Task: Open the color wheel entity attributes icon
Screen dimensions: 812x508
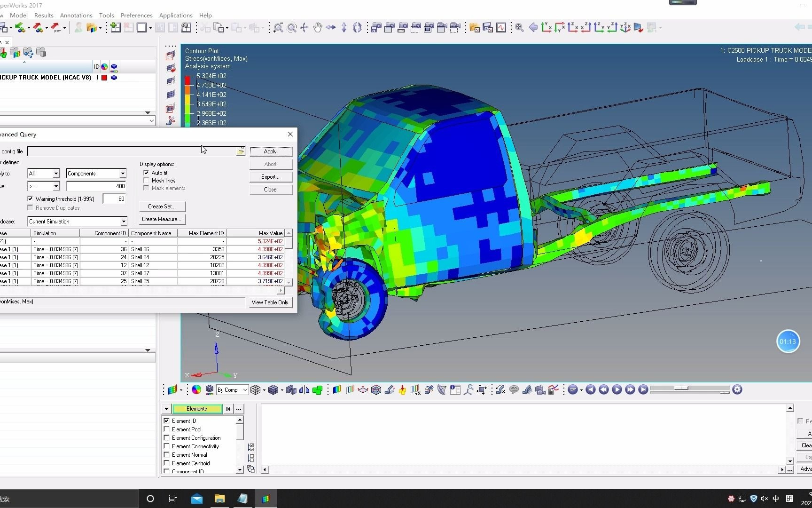Action: tap(196, 389)
